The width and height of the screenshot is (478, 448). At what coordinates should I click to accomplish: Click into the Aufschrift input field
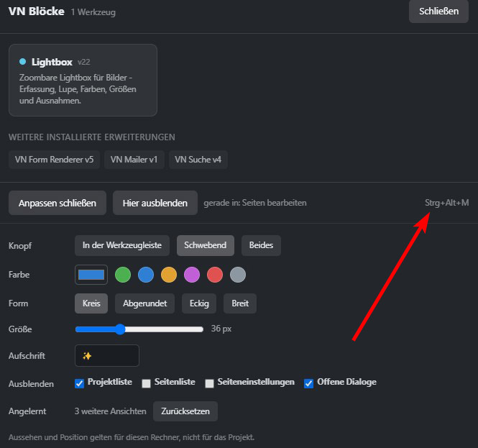(x=107, y=355)
